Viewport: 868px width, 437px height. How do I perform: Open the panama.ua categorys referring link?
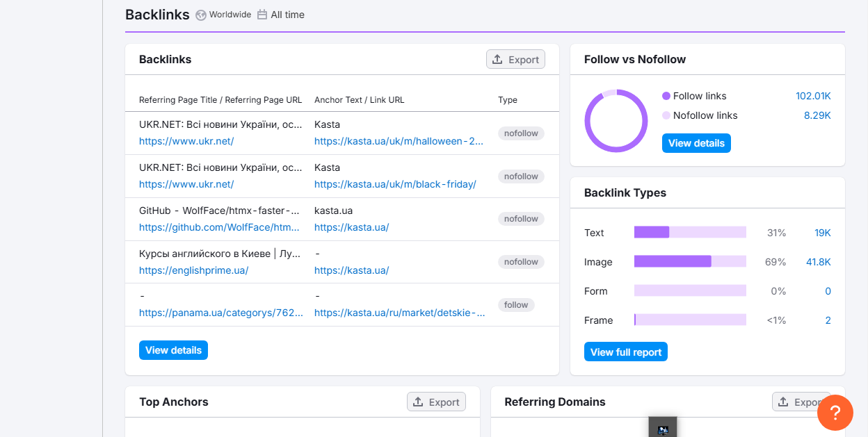[221, 313]
